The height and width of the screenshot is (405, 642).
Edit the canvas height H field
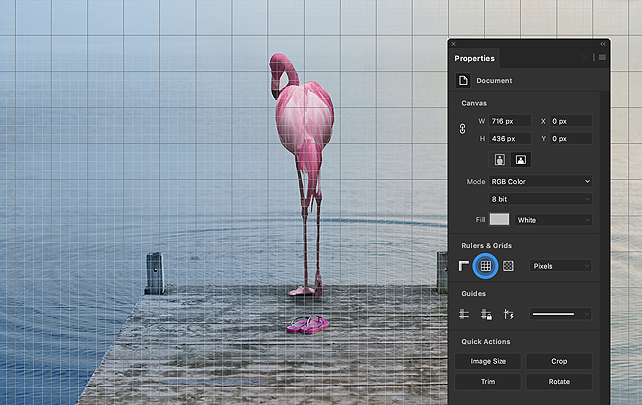(x=510, y=138)
